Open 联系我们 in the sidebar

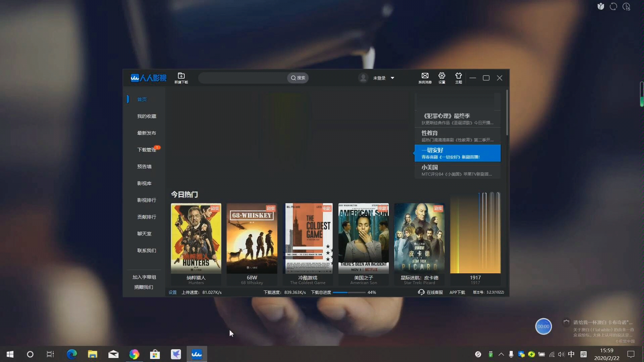146,251
